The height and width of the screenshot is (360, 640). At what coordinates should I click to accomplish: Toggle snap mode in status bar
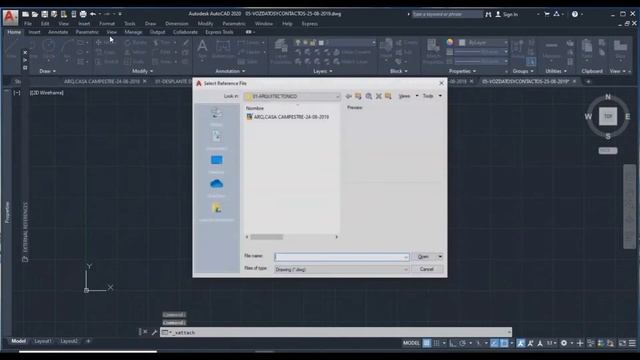coord(436,343)
